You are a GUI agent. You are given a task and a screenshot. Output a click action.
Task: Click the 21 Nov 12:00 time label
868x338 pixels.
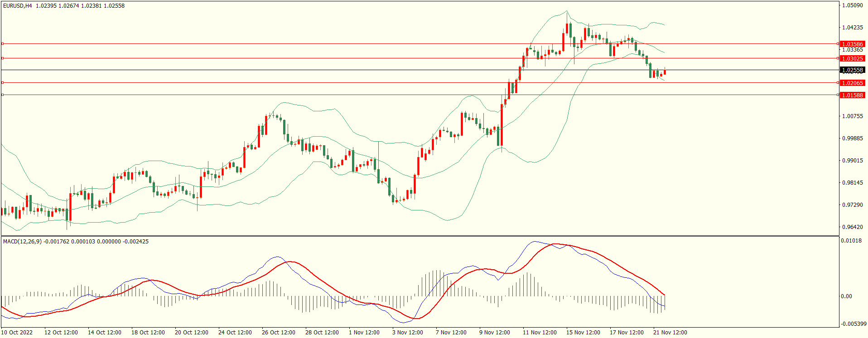(670, 333)
